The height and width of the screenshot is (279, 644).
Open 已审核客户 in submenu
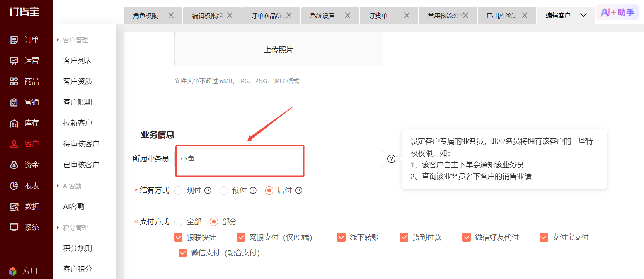(81, 165)
